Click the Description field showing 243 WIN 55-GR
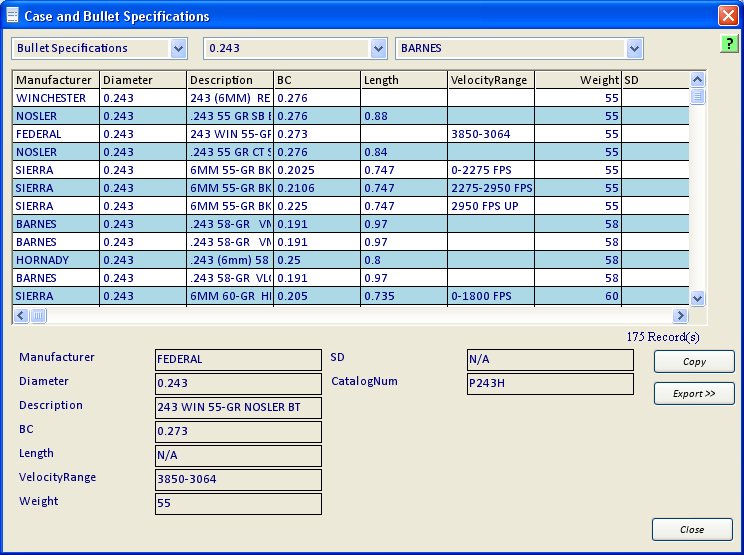 (238, 407)
